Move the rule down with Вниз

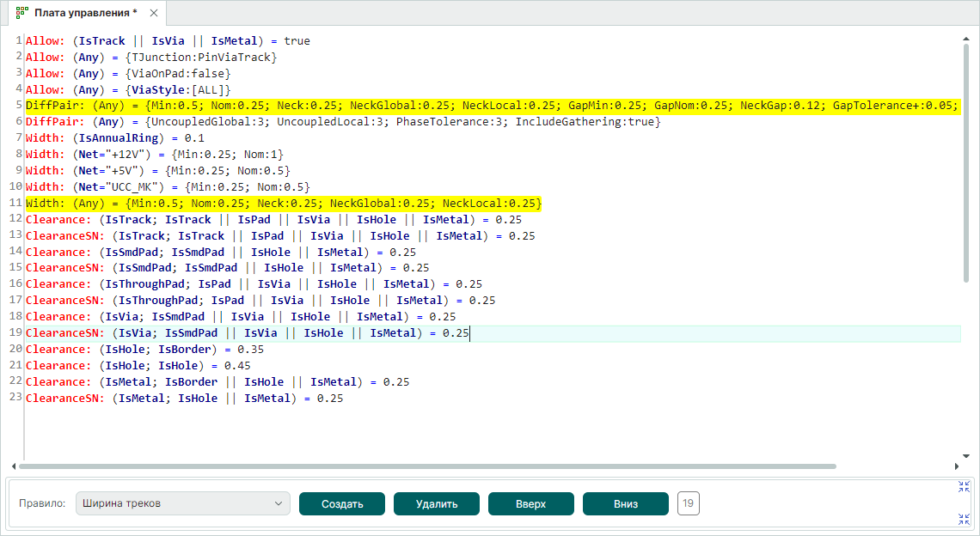point(625,504)
